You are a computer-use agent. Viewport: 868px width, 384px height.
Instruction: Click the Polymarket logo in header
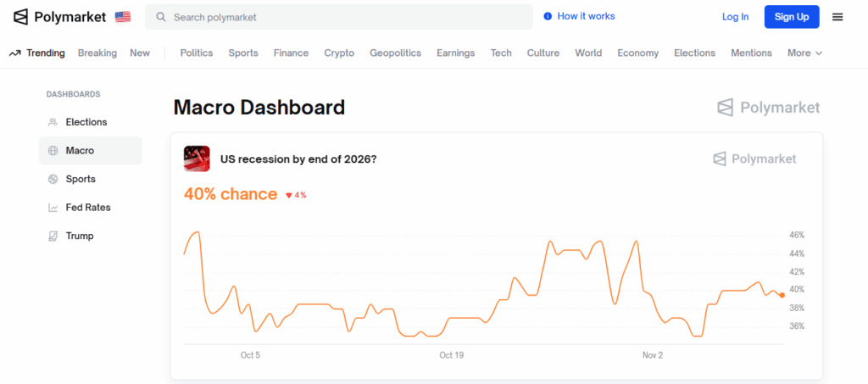(x=59, y=17)
